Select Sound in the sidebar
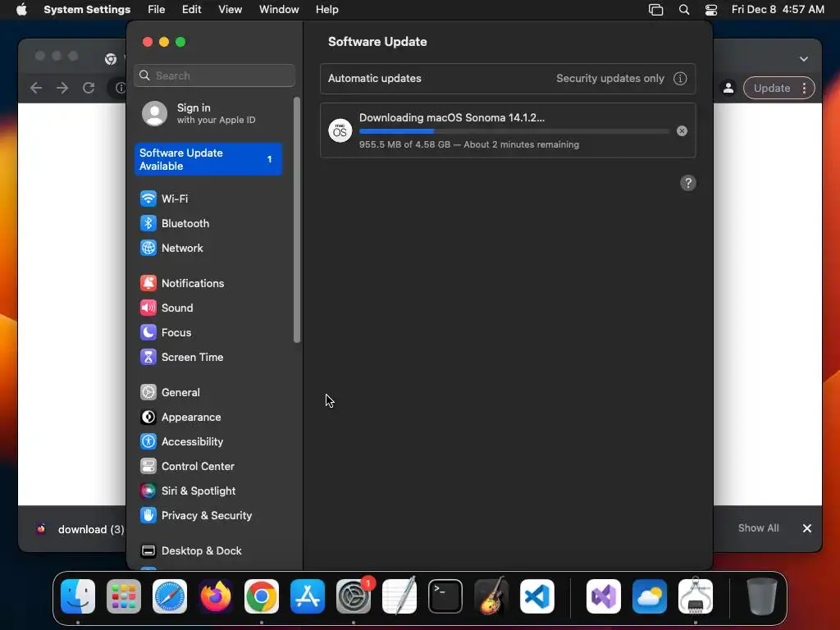The image size is (840, 630). (208, 308)
